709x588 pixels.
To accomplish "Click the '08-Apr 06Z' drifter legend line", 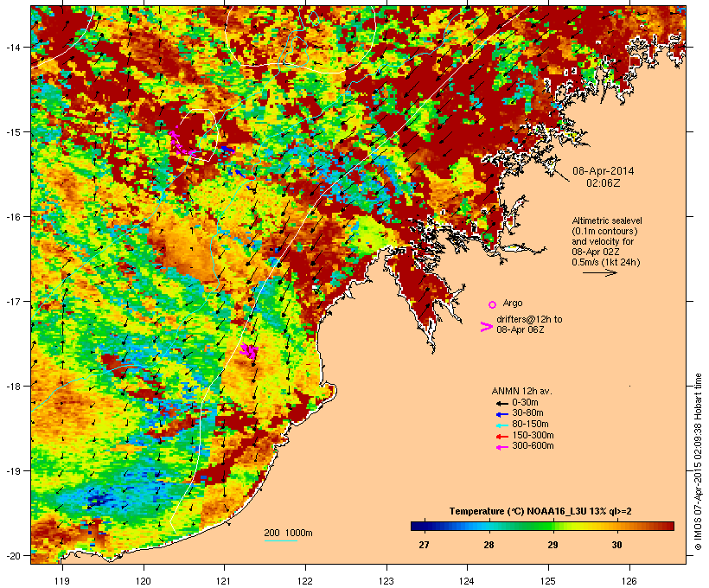I will pyautogui.click(x=520, y=329).
